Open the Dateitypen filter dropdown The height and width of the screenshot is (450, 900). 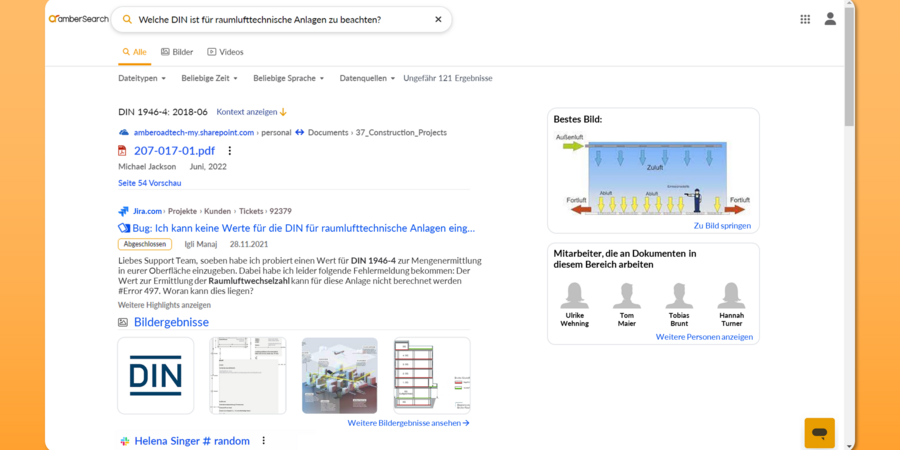click(x=142, y=78)
